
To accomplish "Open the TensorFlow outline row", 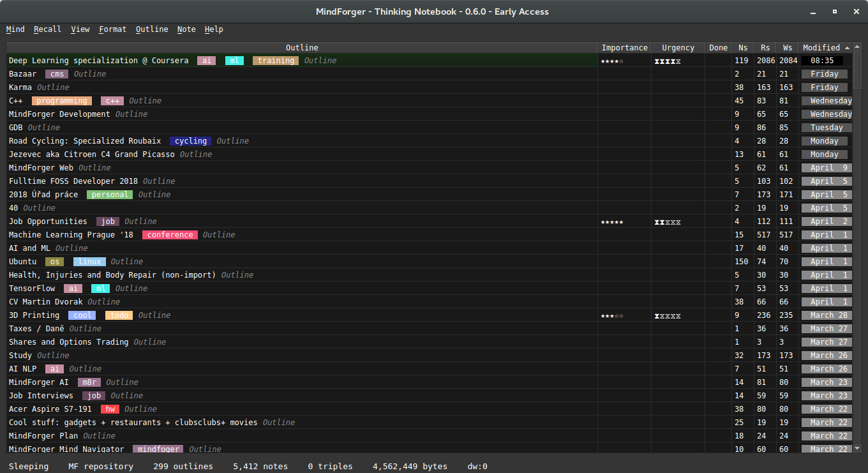I will coord(32,289).
